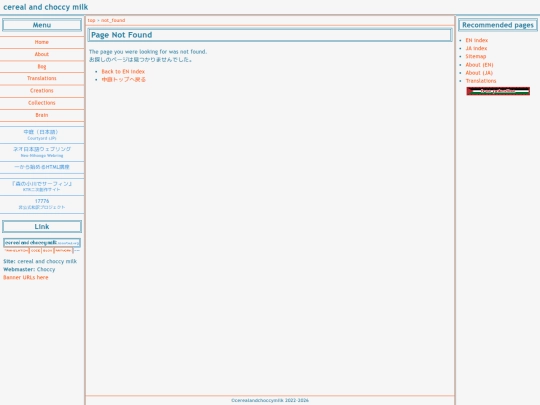Click the cereal and choccy milk site title

[45, 7]
